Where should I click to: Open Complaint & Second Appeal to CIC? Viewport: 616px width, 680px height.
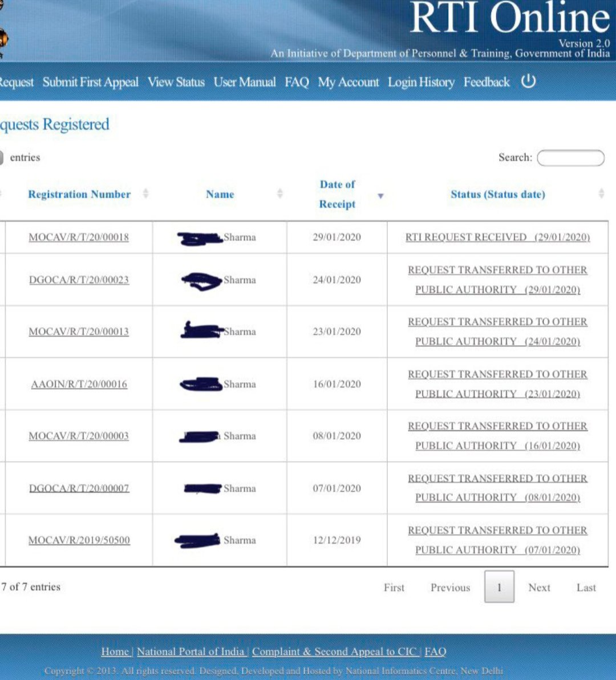tap(334, 652)
